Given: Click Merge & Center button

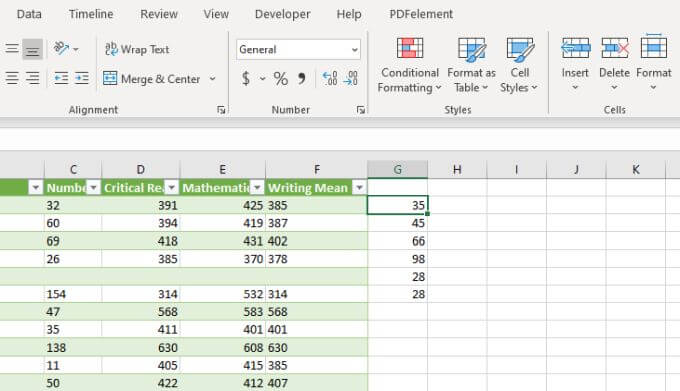Looking at the screenshot, I should (x=152, y=79).
